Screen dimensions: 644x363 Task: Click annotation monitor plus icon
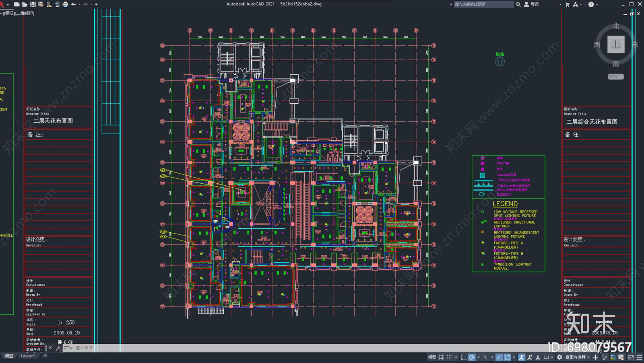pos(595,357)
